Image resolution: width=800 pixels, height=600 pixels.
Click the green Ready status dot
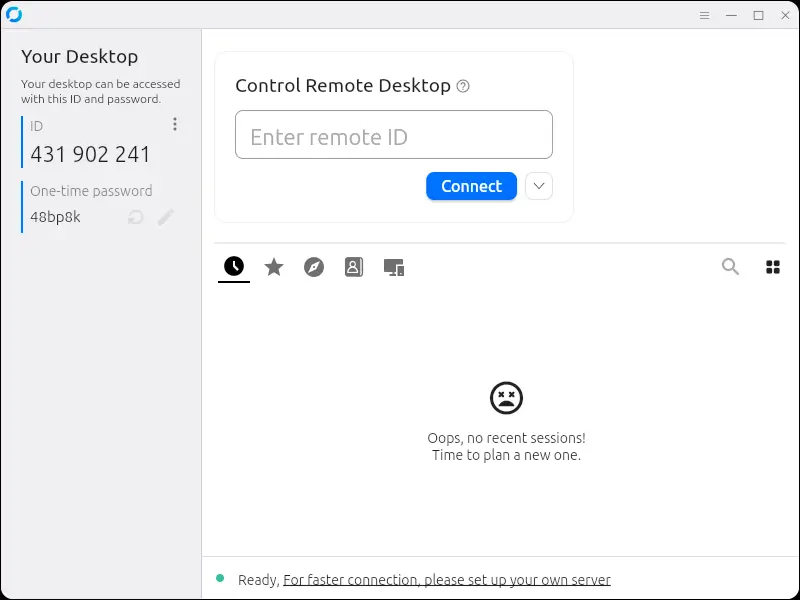pos(221,578)
